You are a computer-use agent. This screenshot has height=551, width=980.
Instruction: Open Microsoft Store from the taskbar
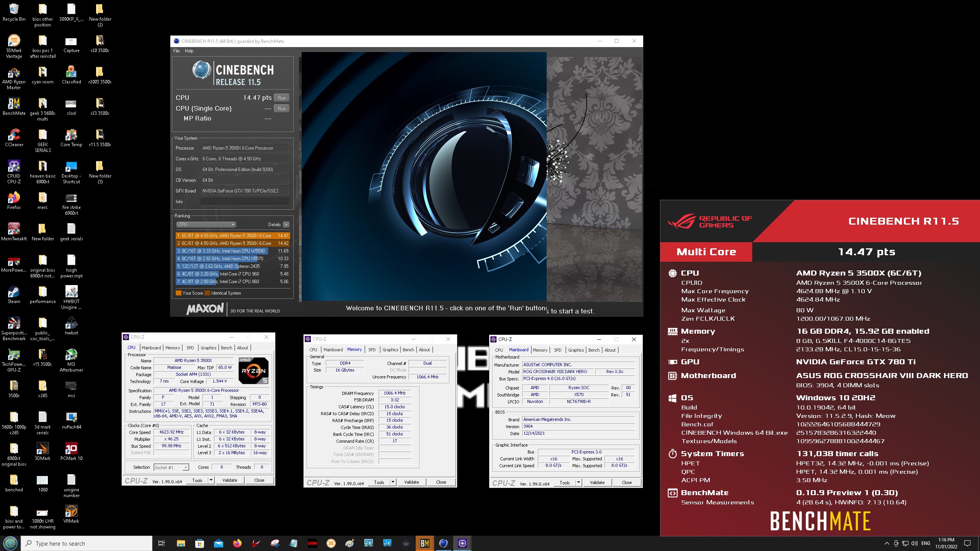click(x=199, y=543)
